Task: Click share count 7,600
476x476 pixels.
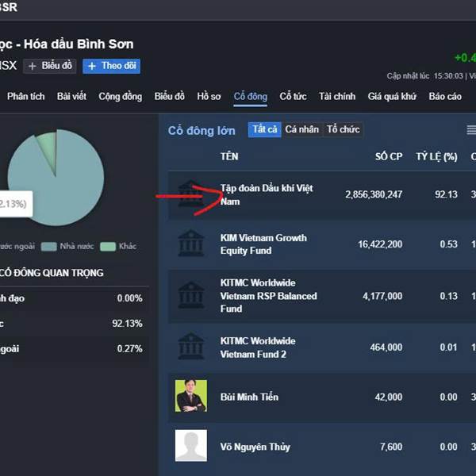Action: [x=391, y=447]
